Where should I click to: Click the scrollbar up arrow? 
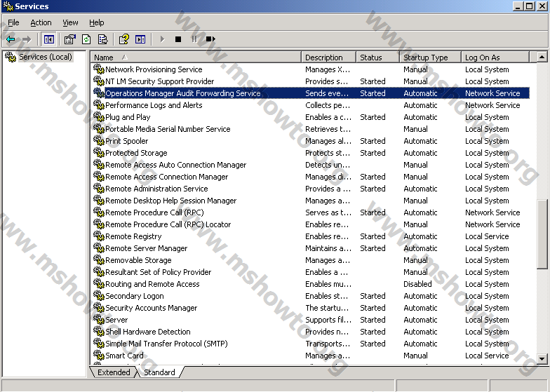pyautogui.click(x=542, y=56)
